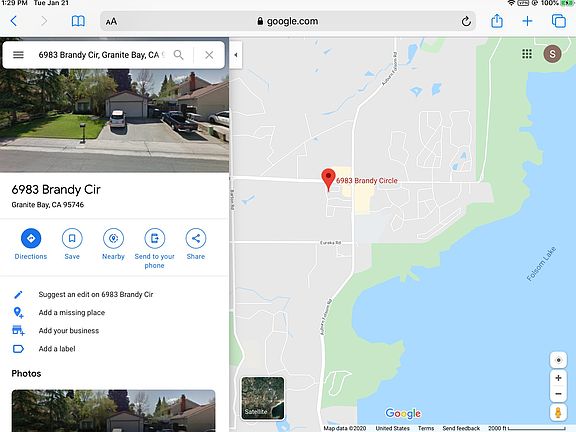576x432 pixels.
Task: Switch to Satellite map view
Action: [x=263, y=398]
